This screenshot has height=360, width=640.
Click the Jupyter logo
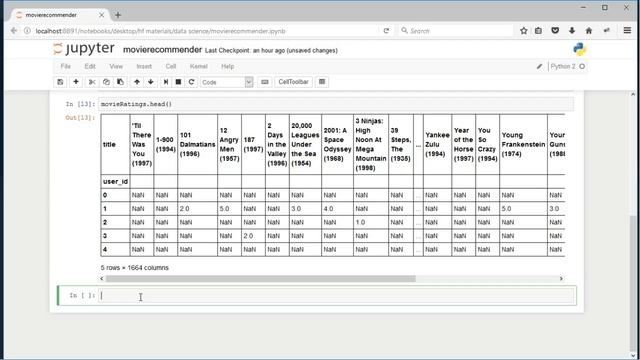(84, 49)
